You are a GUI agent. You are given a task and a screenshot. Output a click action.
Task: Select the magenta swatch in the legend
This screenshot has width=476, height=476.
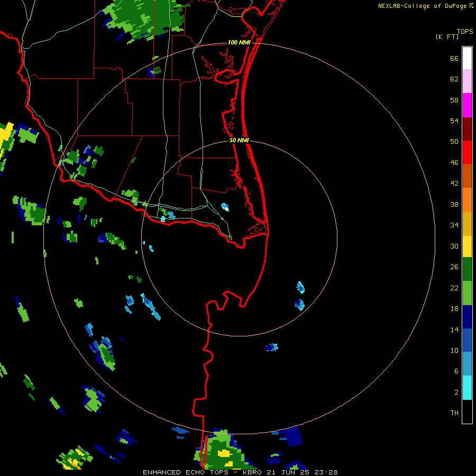(x=467, y=105)
